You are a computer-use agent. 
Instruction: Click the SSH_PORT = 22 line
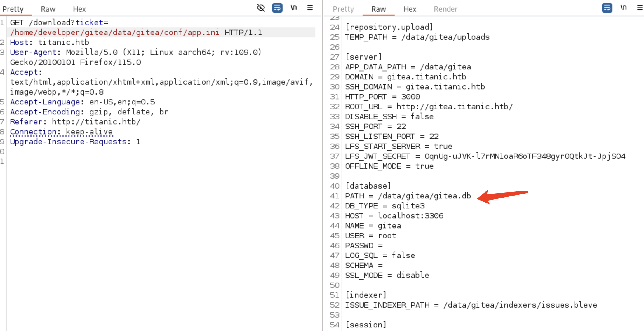[375, 126]
